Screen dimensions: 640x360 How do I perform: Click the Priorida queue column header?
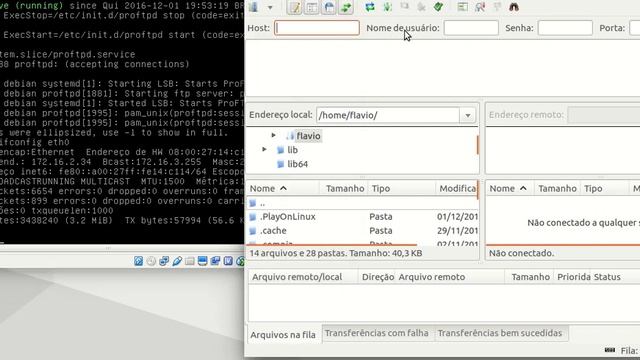coord(573,277)
